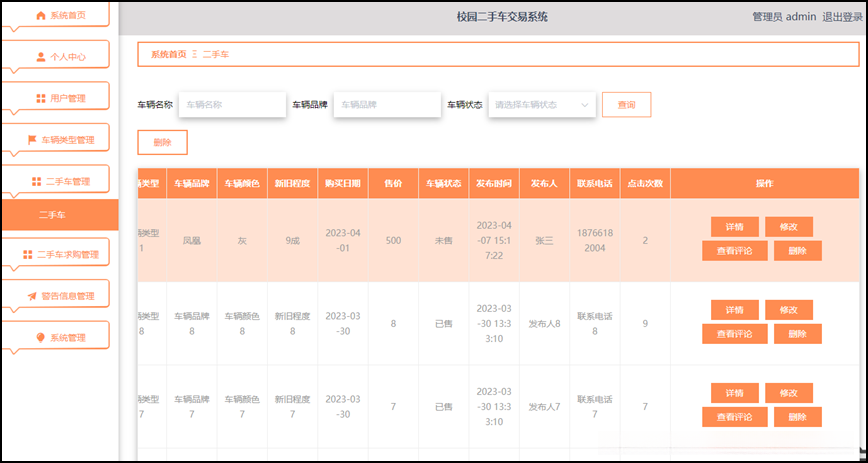Click the paper plane icon beside 警告信息管理
Viewport: 868px width, 463px height.
32,296
